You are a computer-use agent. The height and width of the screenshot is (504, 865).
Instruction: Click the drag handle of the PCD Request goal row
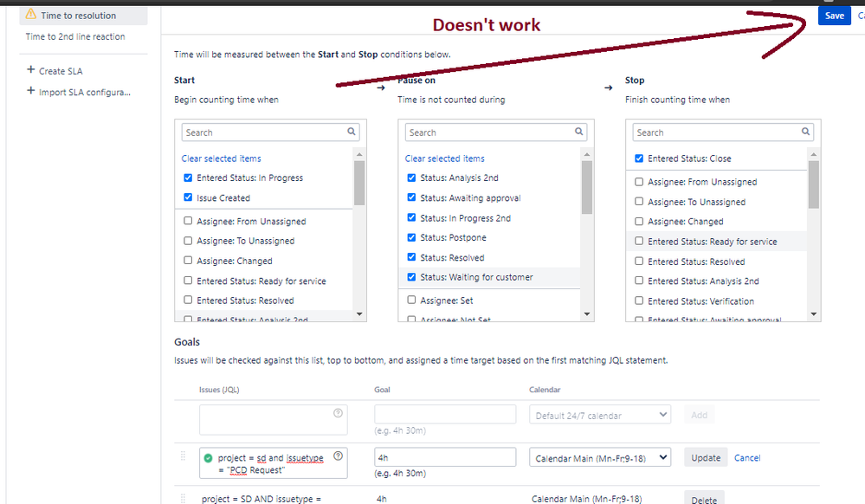(184, 456)
